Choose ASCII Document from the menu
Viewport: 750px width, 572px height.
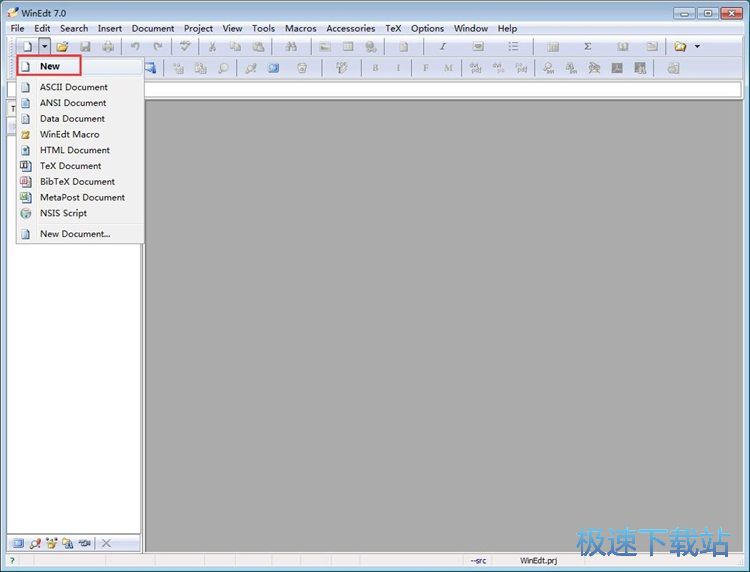[x=80, y=87]
